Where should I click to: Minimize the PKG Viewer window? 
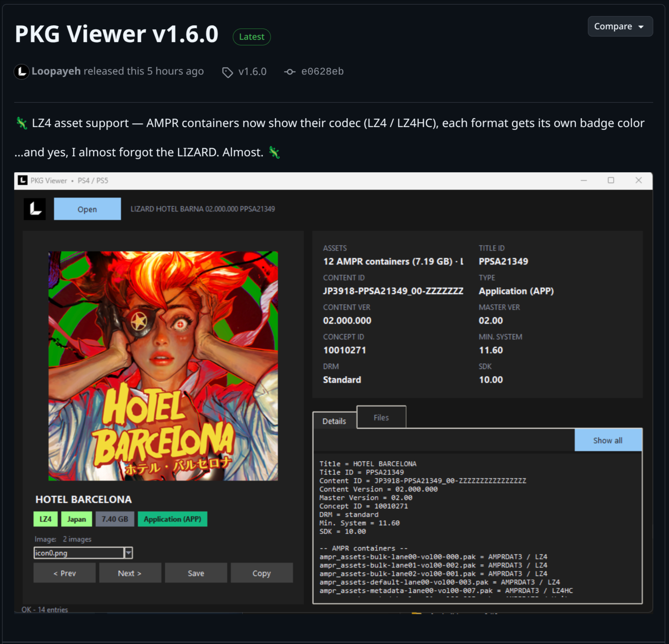[584, 181]
